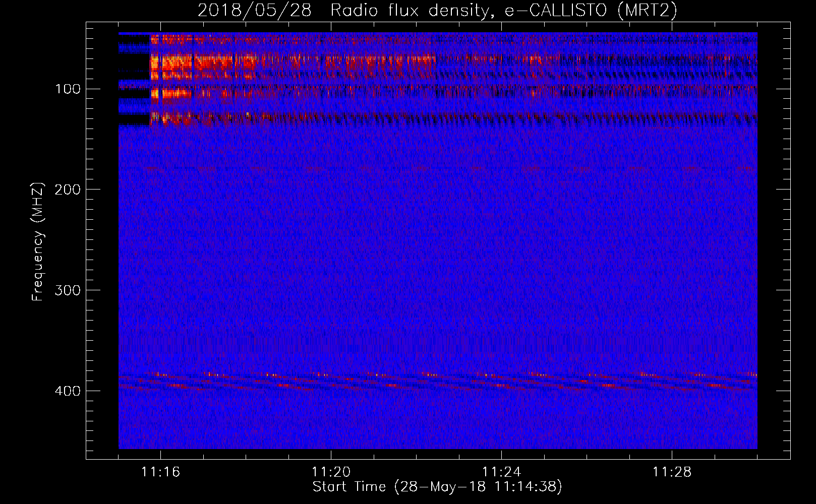Click the '11:28' time tick label
Screen dimensions: 816x504
point(672,472)
